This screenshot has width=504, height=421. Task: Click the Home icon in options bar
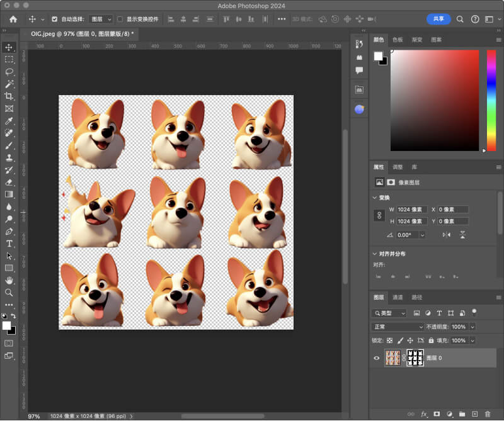[13, 19]
